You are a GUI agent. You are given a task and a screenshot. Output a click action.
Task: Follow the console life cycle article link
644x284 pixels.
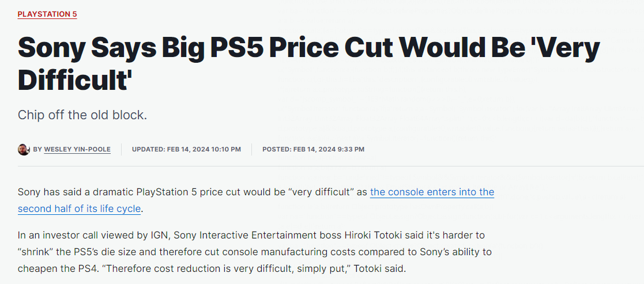[x=432, y=192]
